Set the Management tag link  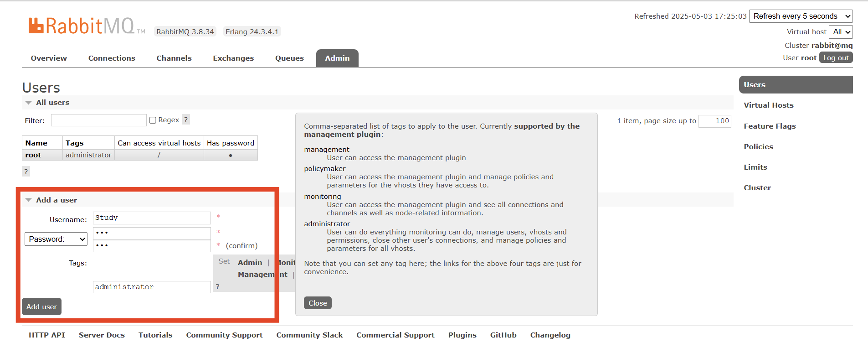(262, 274)
